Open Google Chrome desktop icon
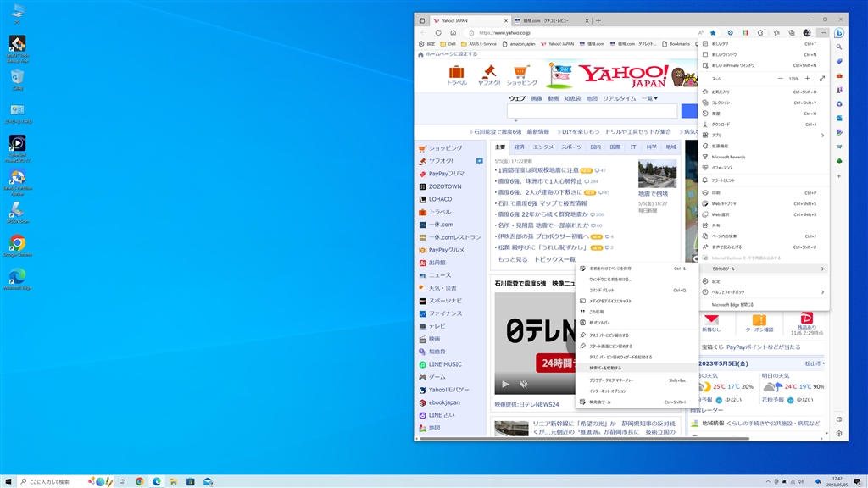868x488 pixels. click(17, 246)
